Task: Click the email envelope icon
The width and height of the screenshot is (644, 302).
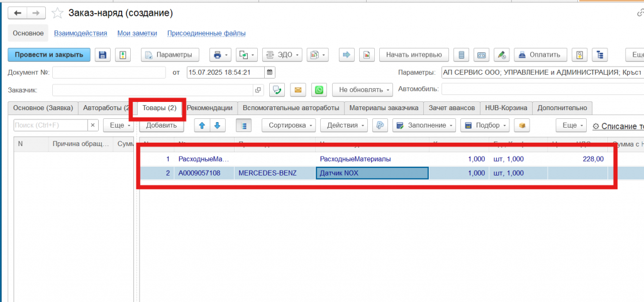Action: tap(299, 90)
